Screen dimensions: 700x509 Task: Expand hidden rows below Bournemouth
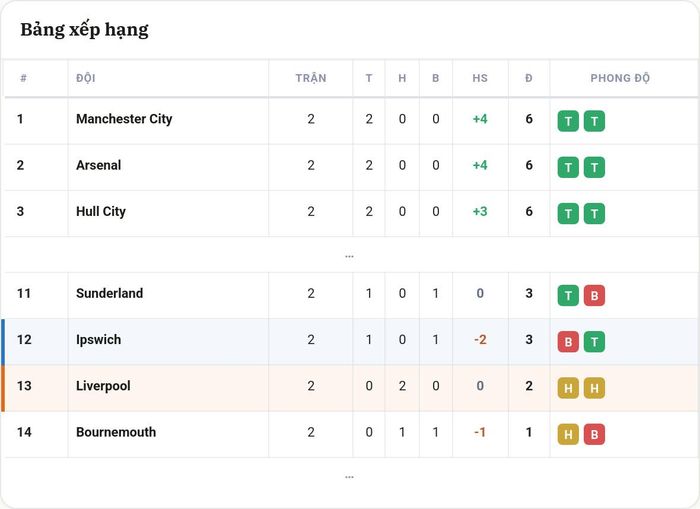pos(350,477)
